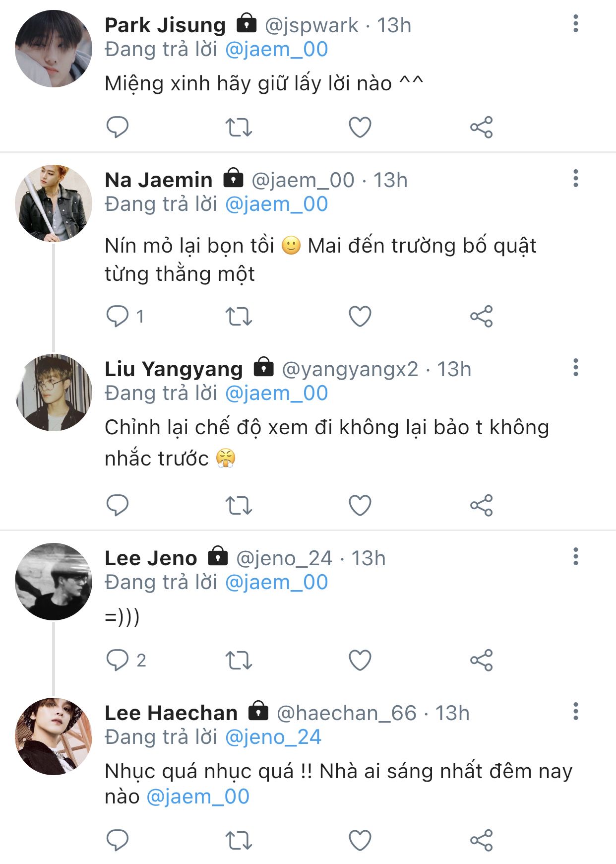Share Lee Haechan's tweet
The height and width of the screenshot is (864, 616).
pos(481,840)
